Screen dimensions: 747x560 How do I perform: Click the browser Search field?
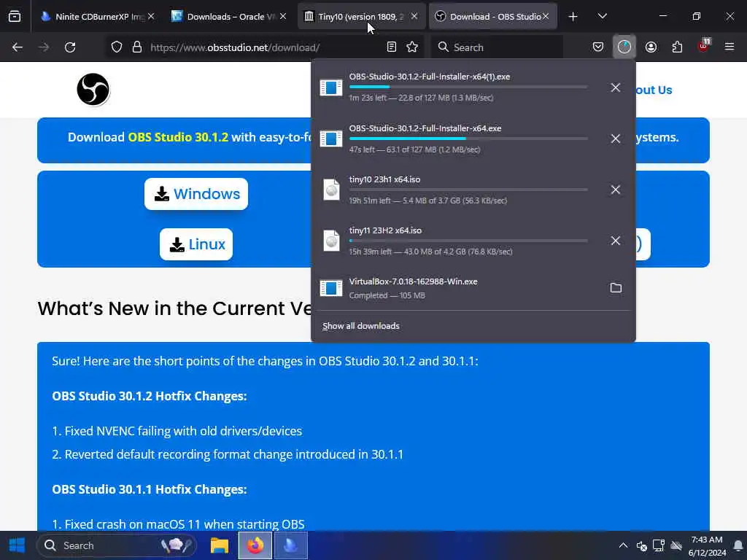497,47
